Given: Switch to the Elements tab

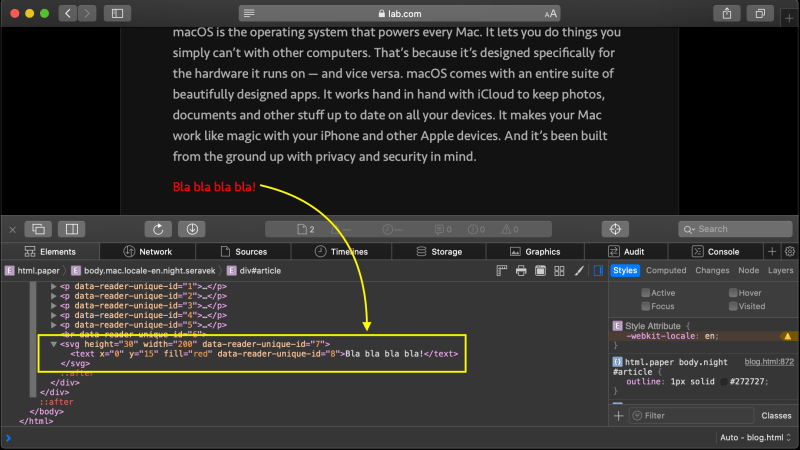Looking at the screenshot, I should click(x=50, y=252).
